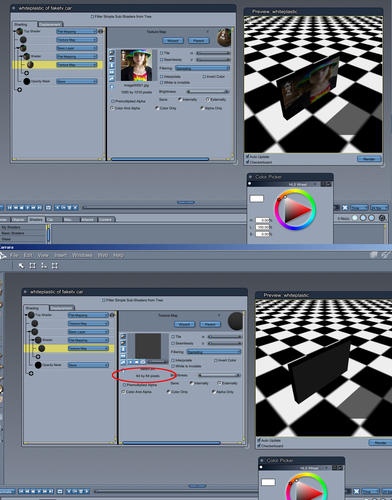
Task: Click the eye icon beside the dark shader's Top Shader dropdown
Action: [x=112, y=315]
